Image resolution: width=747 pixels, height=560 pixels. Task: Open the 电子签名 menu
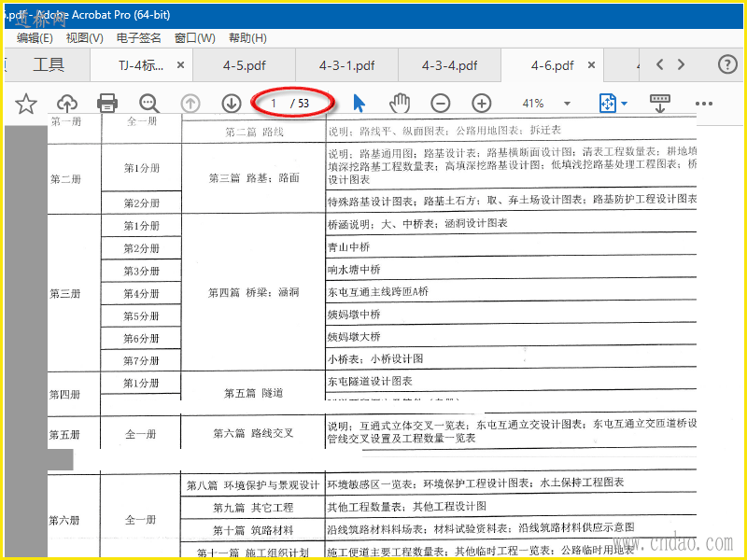point(139,38)
